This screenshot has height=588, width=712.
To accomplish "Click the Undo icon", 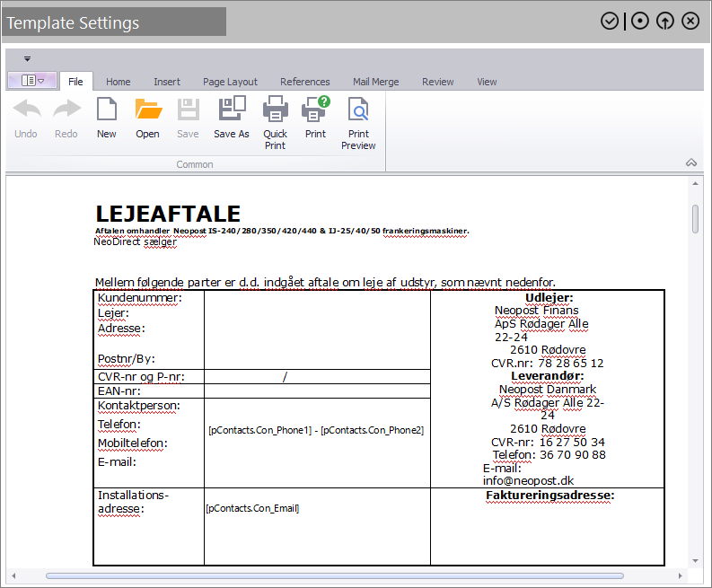I will 26,110.
